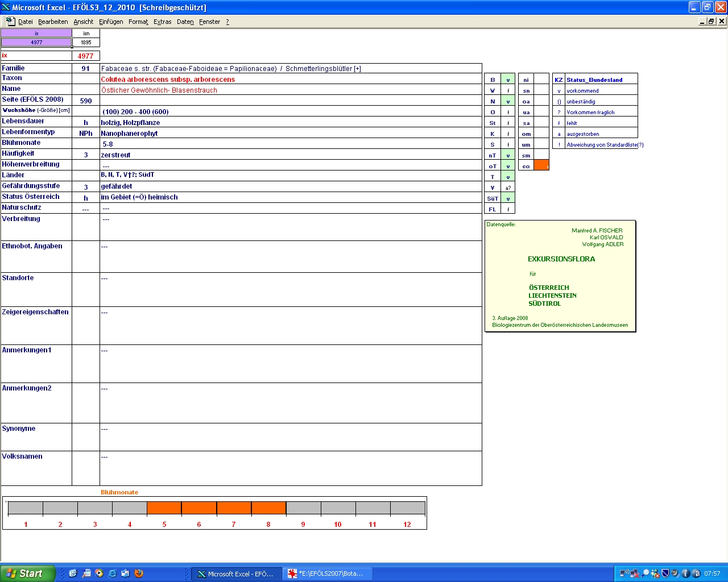728x582 pixels.
Task: Minimize the workbook window inside Excel
Action: [x=702, y=21]
